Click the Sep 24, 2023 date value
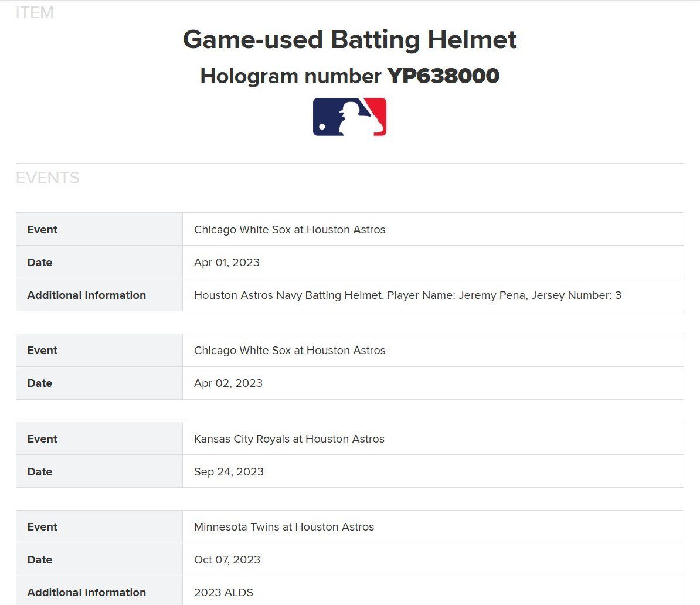The width and height of the screenshot is (700, 605). 229,471
